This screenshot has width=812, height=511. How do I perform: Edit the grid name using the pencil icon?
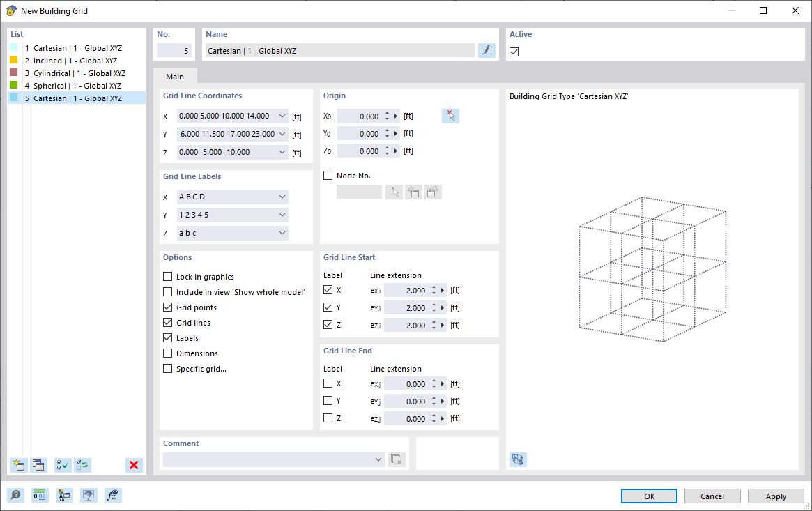point(487,49)
